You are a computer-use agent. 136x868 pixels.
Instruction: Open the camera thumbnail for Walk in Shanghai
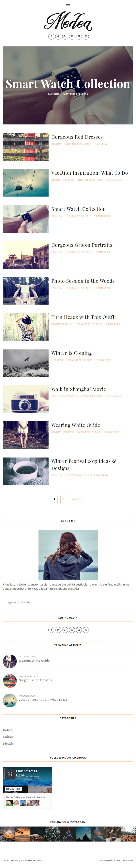tap(26, 399)
